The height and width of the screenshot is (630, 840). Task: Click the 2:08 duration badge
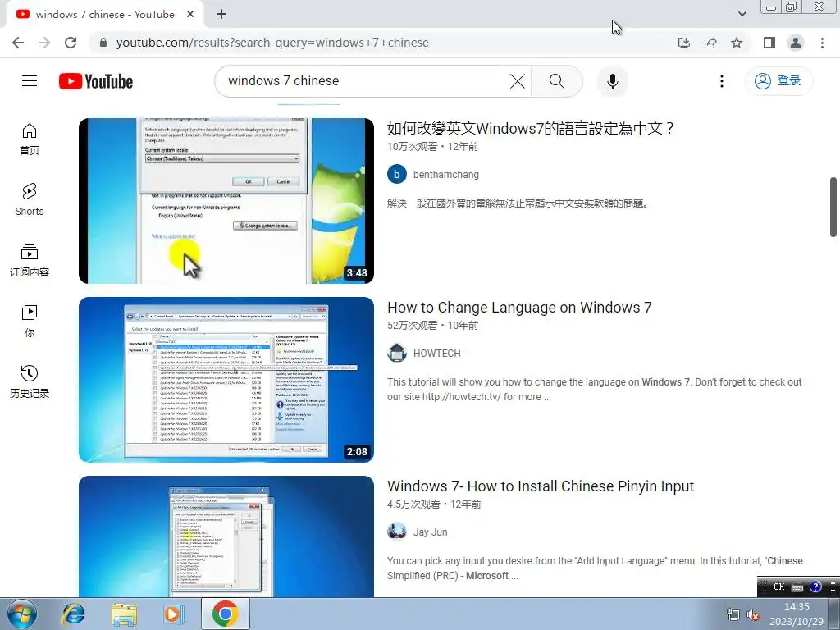point(357,452)
